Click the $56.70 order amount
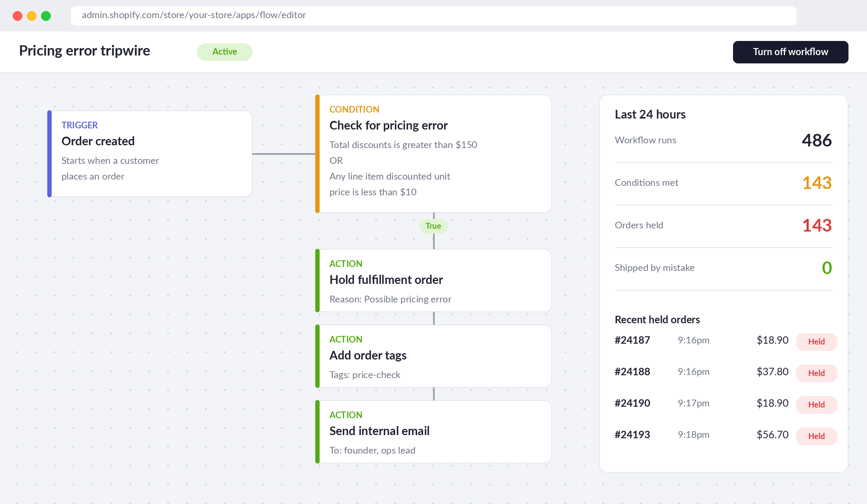This screenshot has width=867, height=504. (772, 435)
